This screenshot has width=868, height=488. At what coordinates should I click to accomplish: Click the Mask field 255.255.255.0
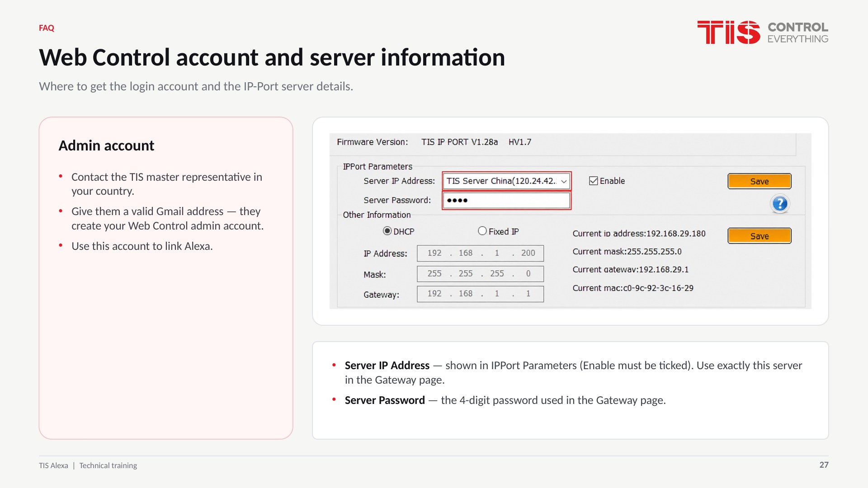(480, 273)
